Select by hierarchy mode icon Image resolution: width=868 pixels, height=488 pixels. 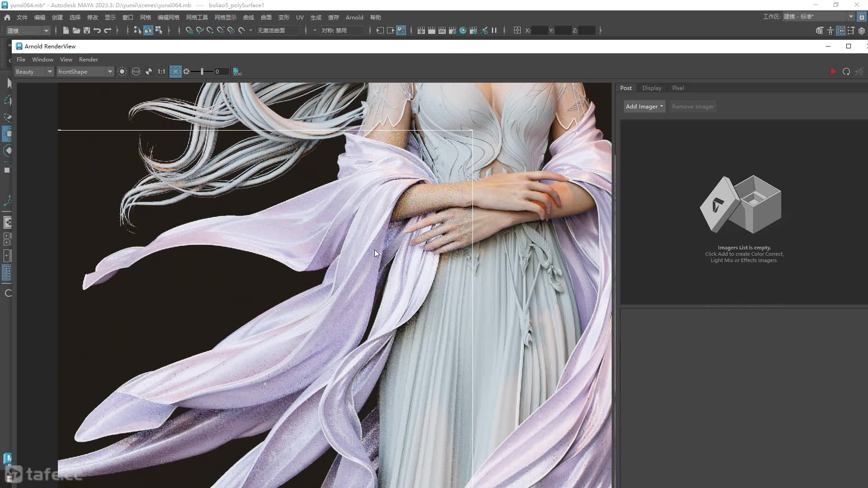pos(137,30)
